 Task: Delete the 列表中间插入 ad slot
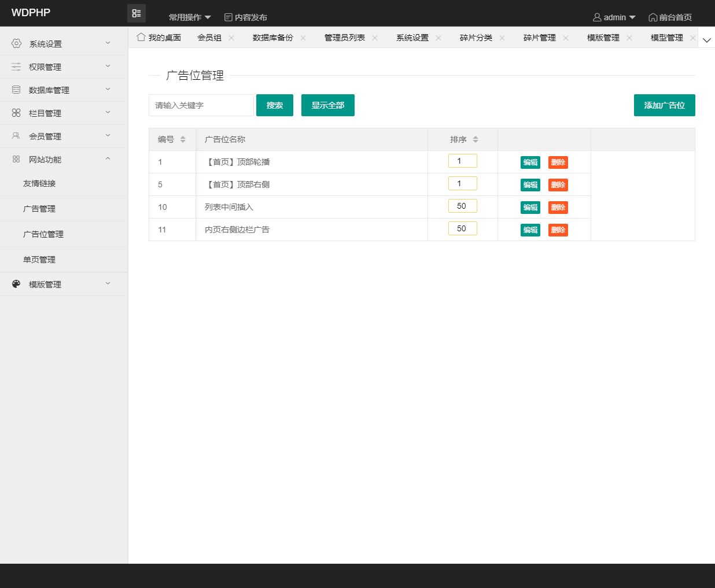[x=558, y=208]
